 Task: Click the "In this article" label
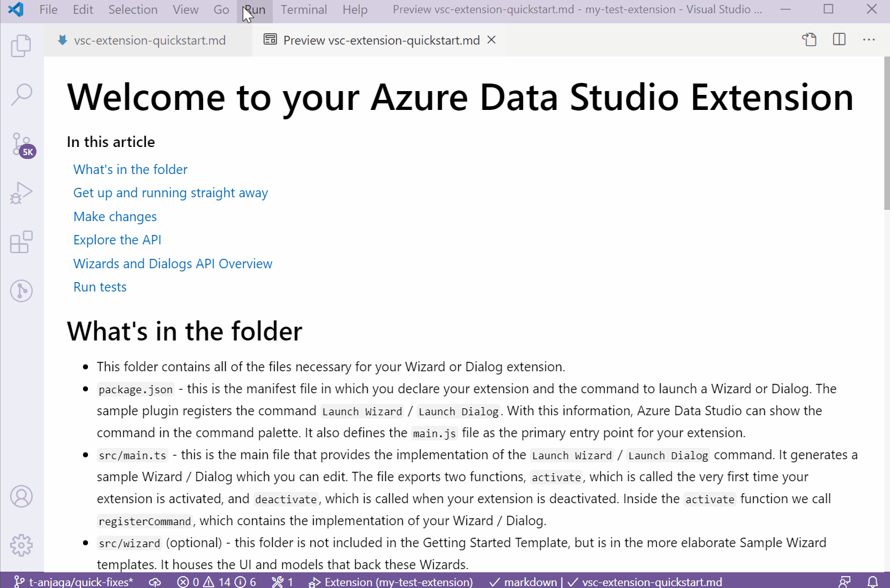coord(111,142)
